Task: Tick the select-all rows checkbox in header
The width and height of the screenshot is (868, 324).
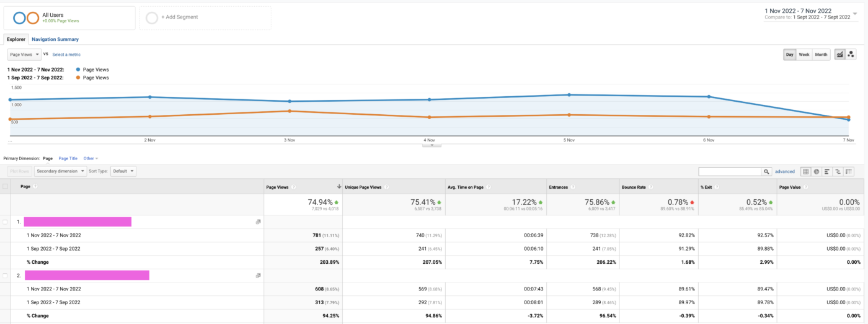Action: [x=6, y=186]
